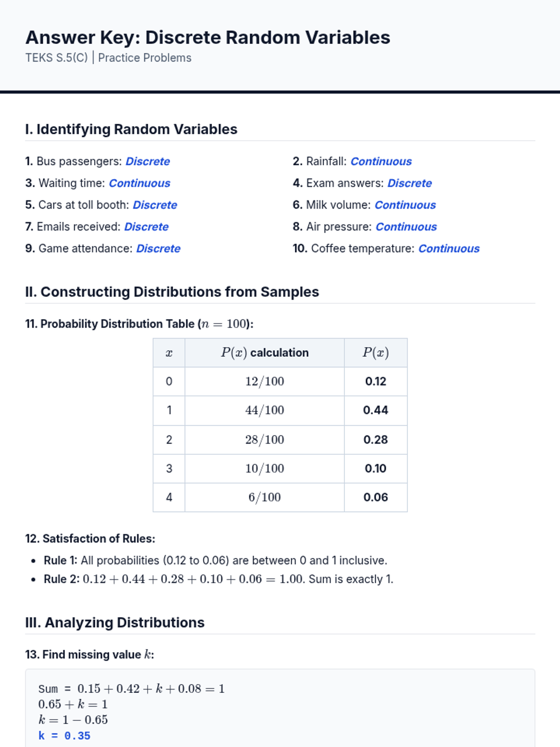Select the Milk volume Continuous answer
The image size is (560, 747).
tap(405, 205)
